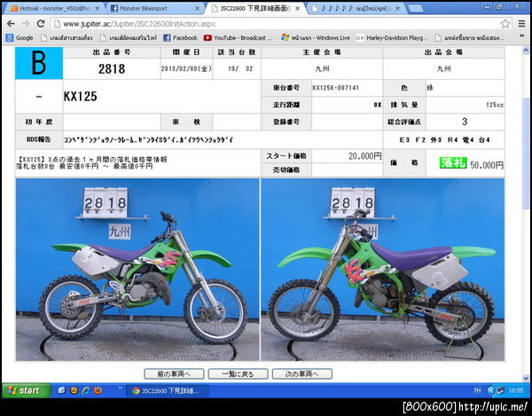Open the Chrome menu icon
Viewport: 532px width, 416px height.
point(521,24)
